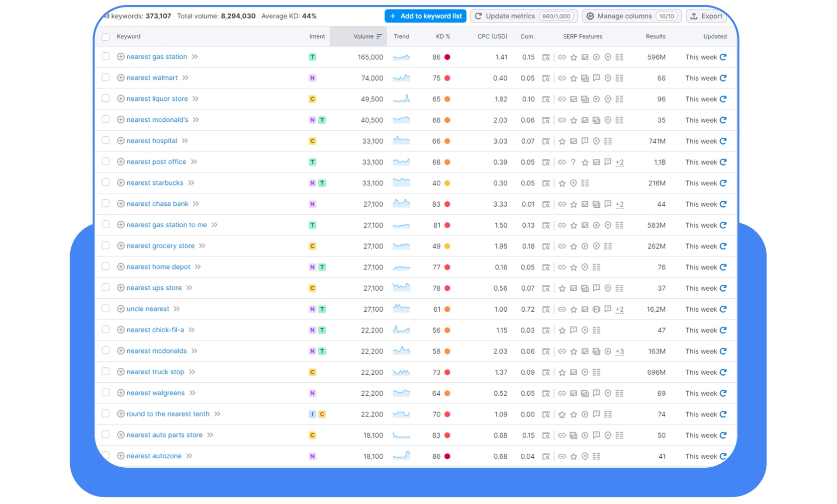Refresh metrics for nearest walmart row

[723, 78]
